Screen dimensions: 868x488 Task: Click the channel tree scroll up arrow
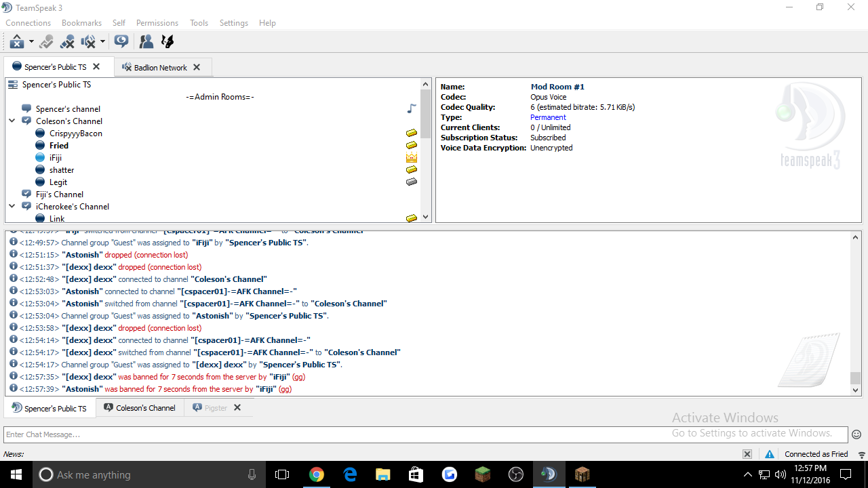[x=426, y=85]
